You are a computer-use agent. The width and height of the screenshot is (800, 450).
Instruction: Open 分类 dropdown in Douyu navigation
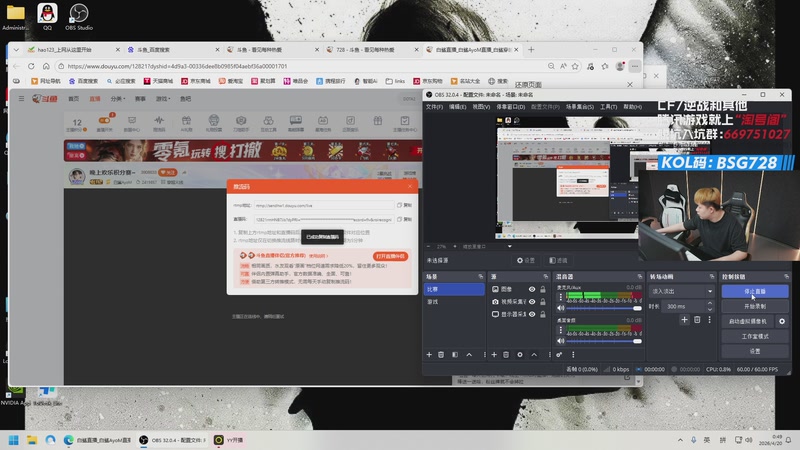[x=118, y=98]
